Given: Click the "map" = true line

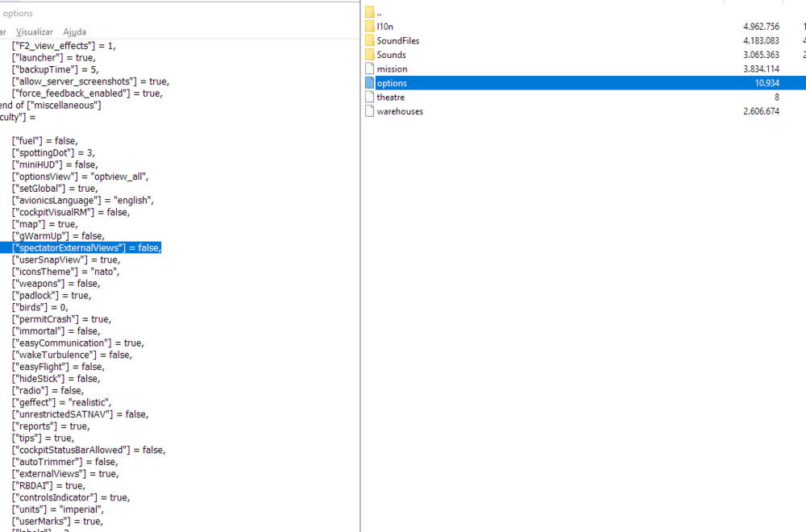Looking at the screenshot, I should [x=44, y=224].
